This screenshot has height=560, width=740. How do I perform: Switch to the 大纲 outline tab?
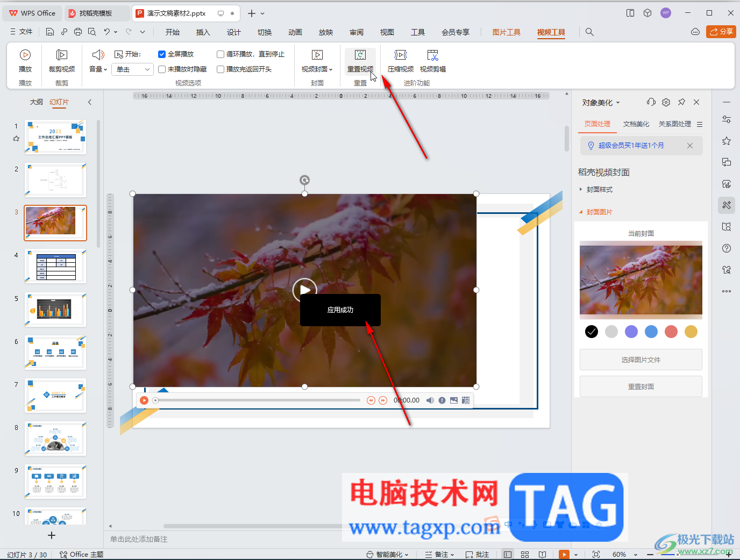tap(36, 102)
